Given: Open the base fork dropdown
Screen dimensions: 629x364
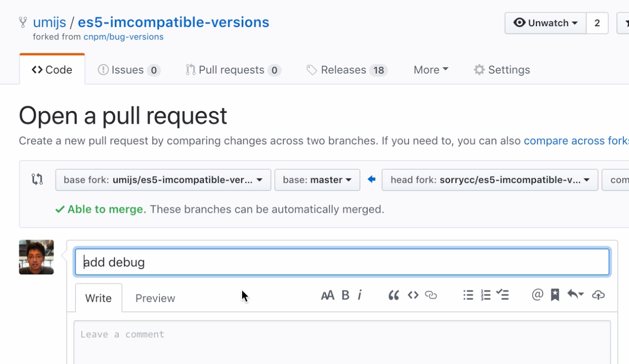Looking at the screenshot, I should pos(163,180).
